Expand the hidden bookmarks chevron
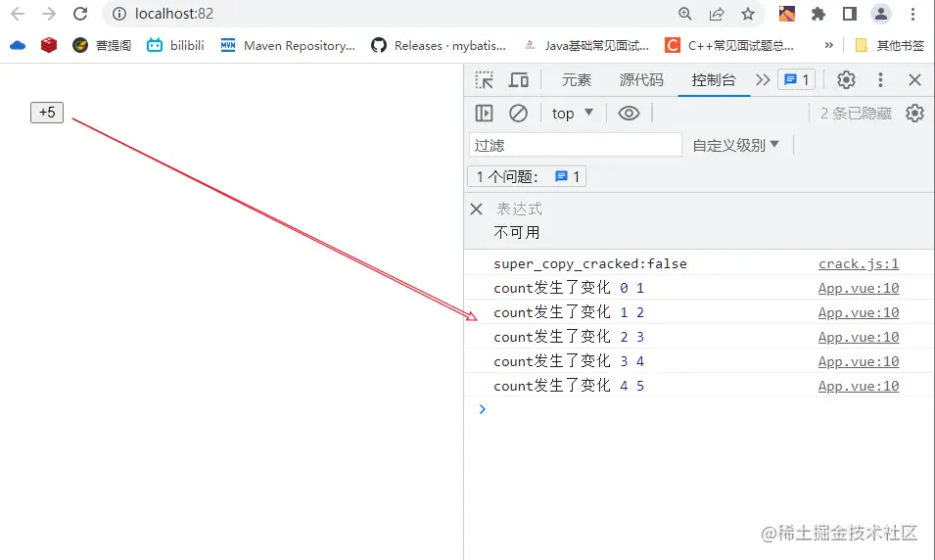The image size is (935, 560). 829,45
